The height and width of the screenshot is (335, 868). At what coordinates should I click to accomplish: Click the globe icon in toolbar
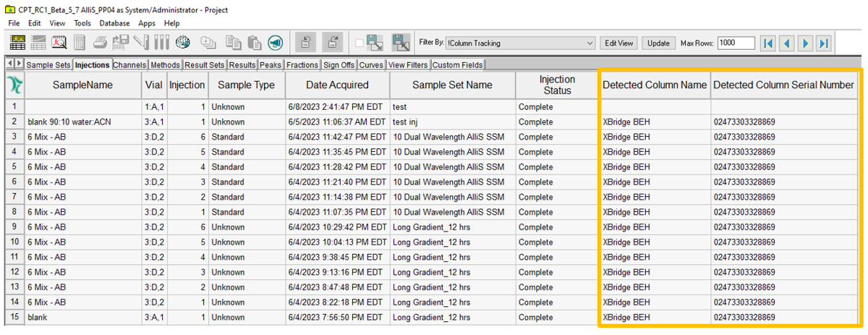point(182,43)
